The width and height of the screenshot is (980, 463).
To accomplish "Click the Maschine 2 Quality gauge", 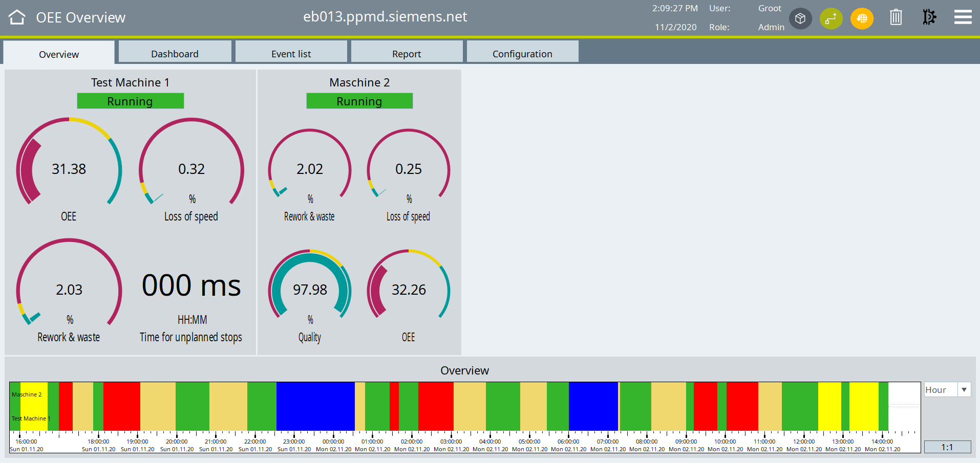I will [x=310, y=290].
